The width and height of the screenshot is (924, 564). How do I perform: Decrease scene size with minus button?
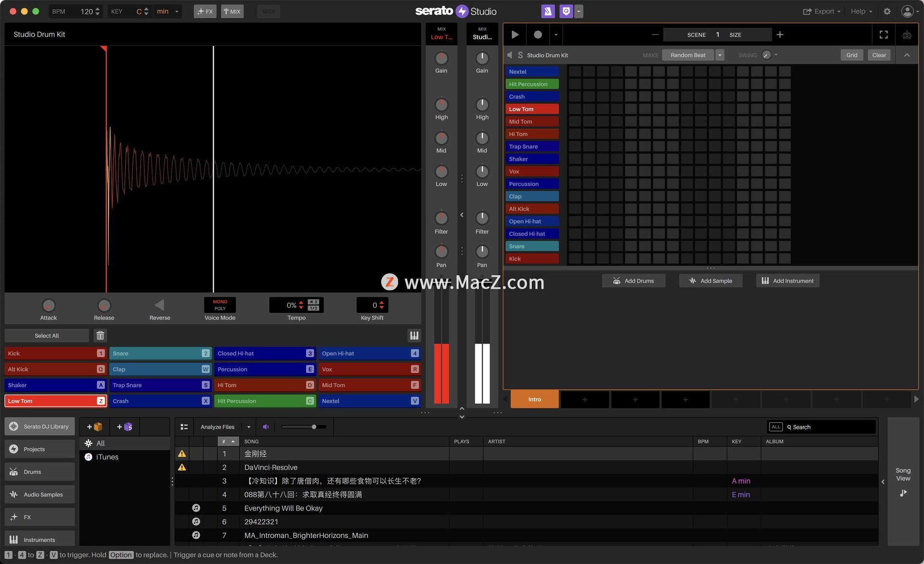[655, 35]
